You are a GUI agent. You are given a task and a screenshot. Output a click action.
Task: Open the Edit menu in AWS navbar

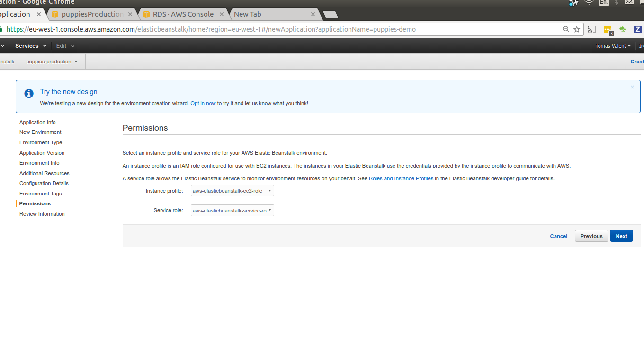65,46
